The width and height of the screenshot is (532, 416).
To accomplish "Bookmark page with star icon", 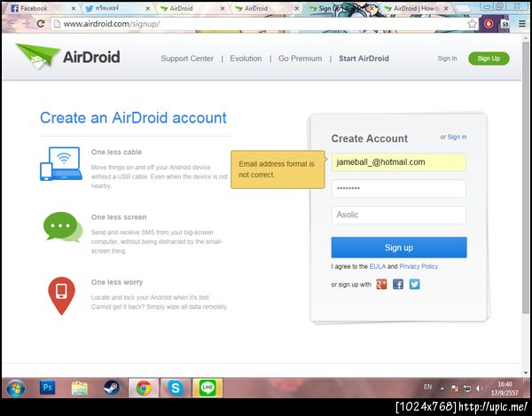I will [472, 24].
